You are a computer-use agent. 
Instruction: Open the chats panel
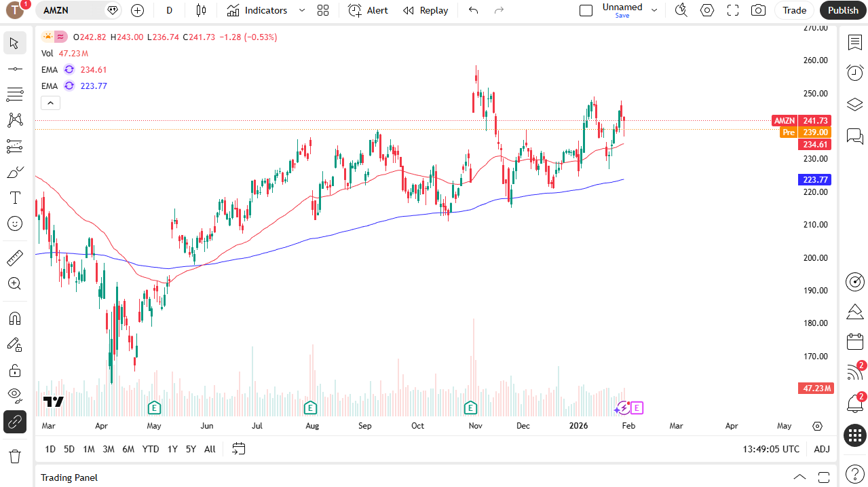(x=854, y=137)
